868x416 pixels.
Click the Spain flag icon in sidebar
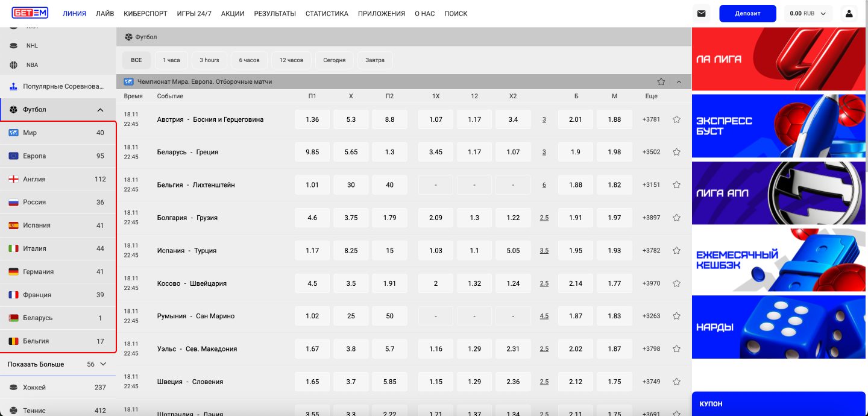(13, 225)
